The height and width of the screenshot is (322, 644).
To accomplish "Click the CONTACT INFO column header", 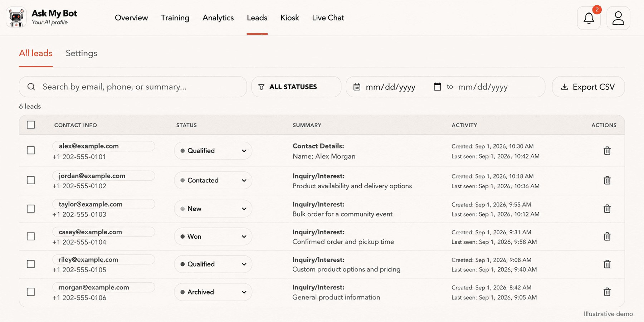I will 75,125.
